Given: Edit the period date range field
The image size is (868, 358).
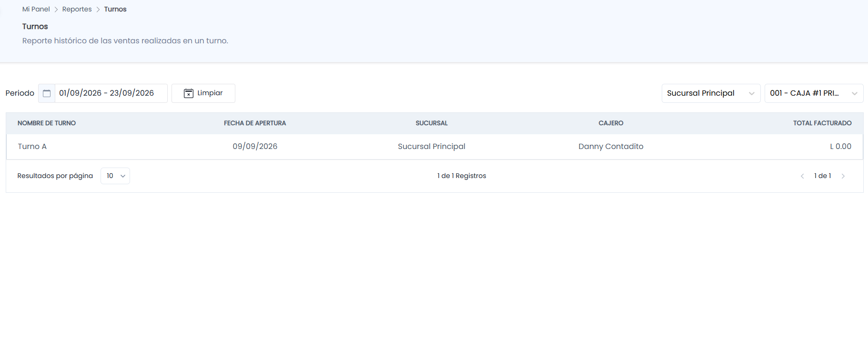Looking at the screenshot, I should pyautogui.click(x=111, y=93).
